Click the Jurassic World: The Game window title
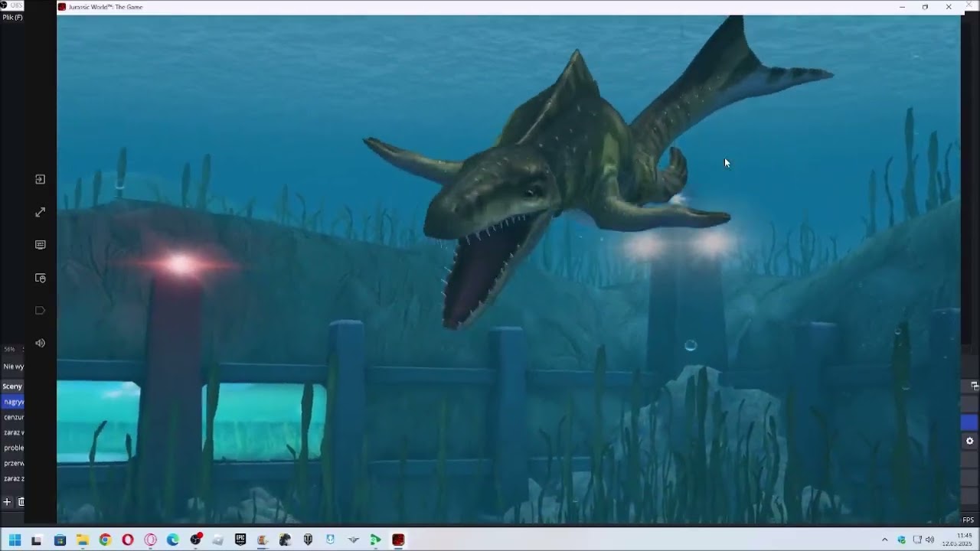 106,7
